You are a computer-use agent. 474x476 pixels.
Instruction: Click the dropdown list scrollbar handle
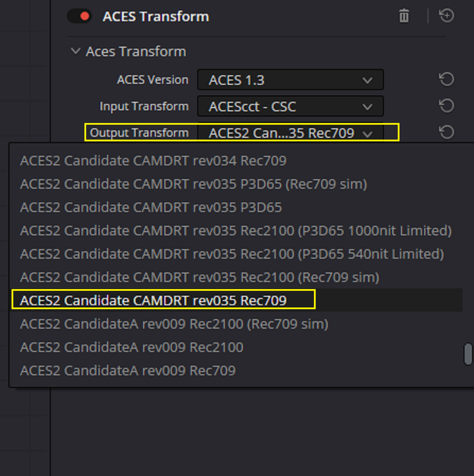[x=468, y=354]
